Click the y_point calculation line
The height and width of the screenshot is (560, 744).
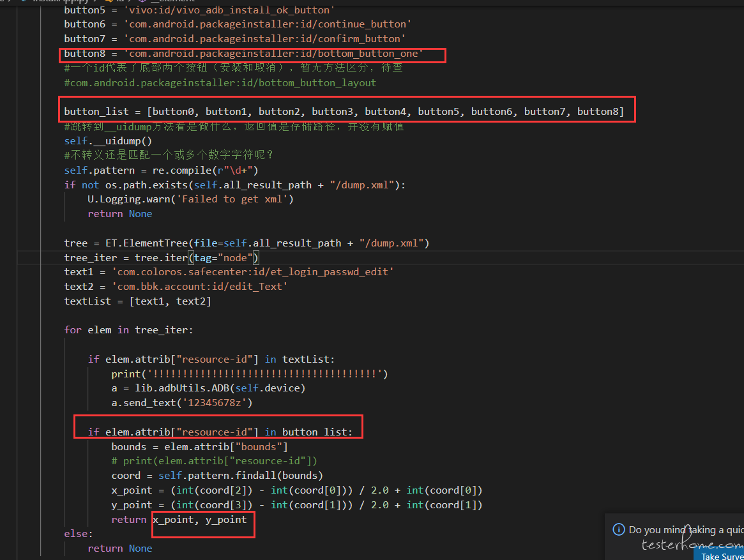[x=297, y=505]
